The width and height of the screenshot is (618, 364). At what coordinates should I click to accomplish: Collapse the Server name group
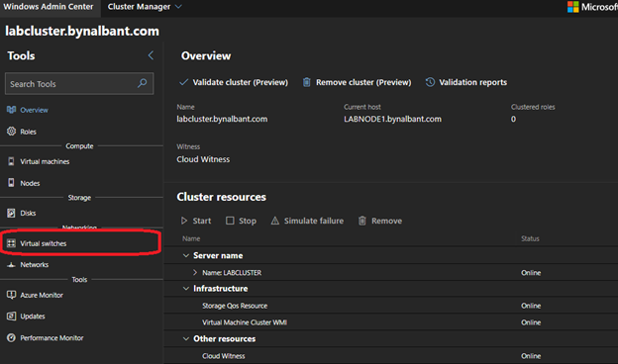point(186,256)
